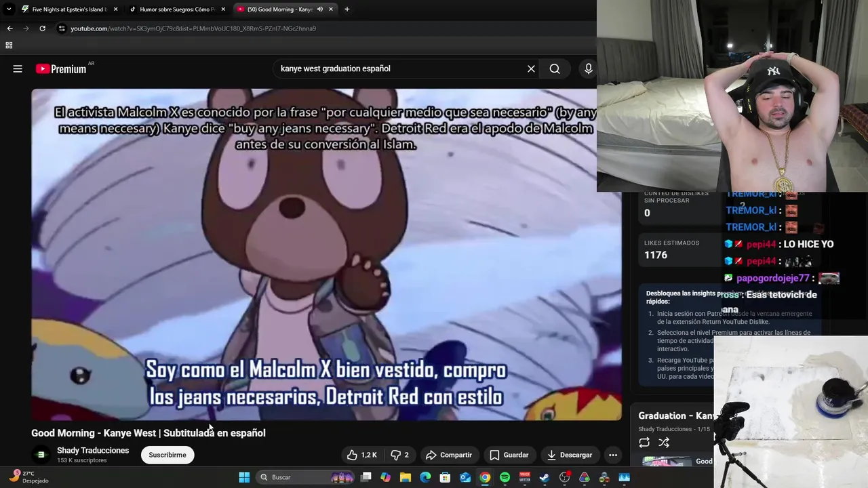Toggle playlist loop (repeat) button
Image resolution: width=868 pixels, height=488 pixels.
644,443
